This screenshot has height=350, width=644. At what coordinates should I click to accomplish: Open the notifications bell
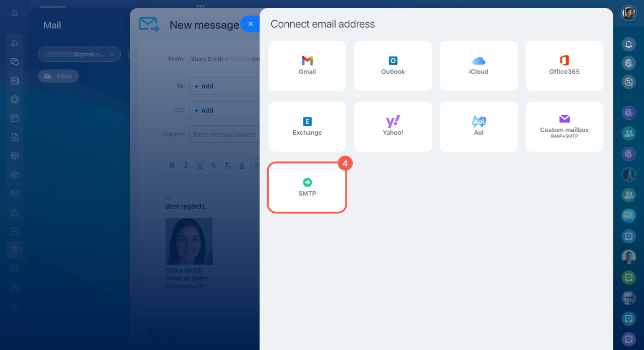[x=629, y=45]
